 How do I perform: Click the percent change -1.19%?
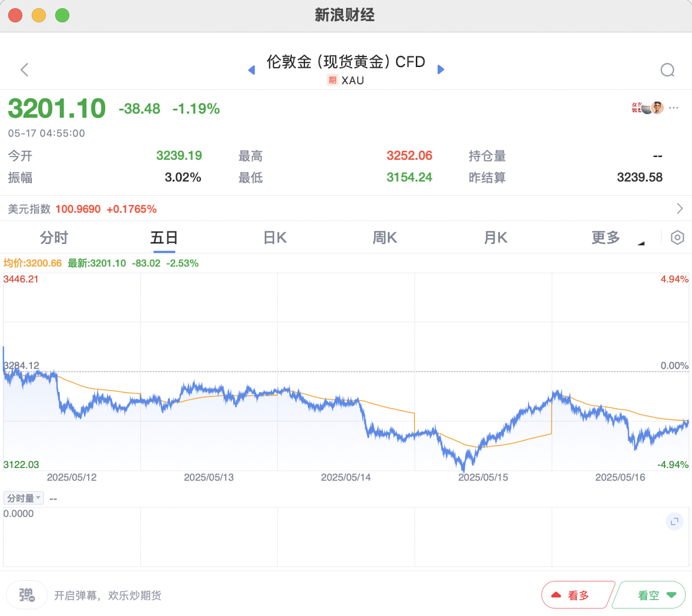click(196, 109)
